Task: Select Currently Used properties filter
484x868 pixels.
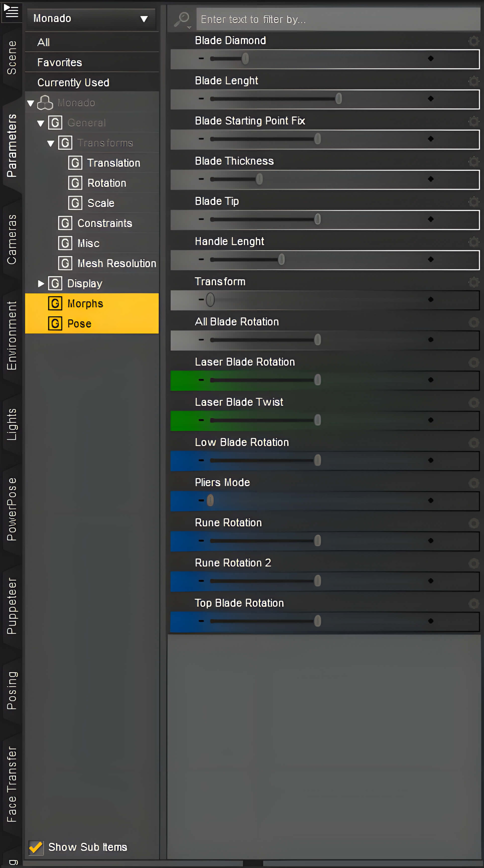Action: point(73,83)
